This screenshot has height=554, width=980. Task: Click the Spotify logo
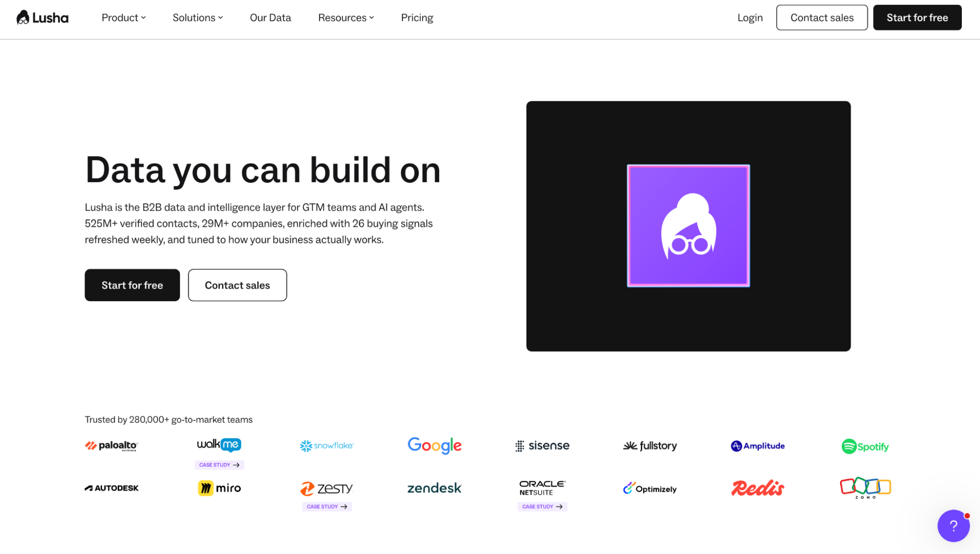pos(865,446)
